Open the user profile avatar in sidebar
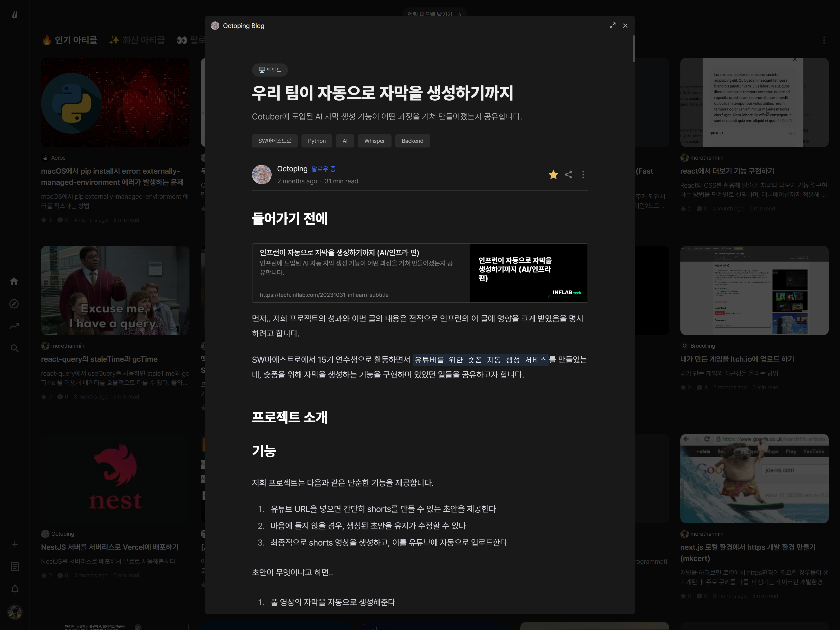This screenshot has height=630, width=840. 14,612
